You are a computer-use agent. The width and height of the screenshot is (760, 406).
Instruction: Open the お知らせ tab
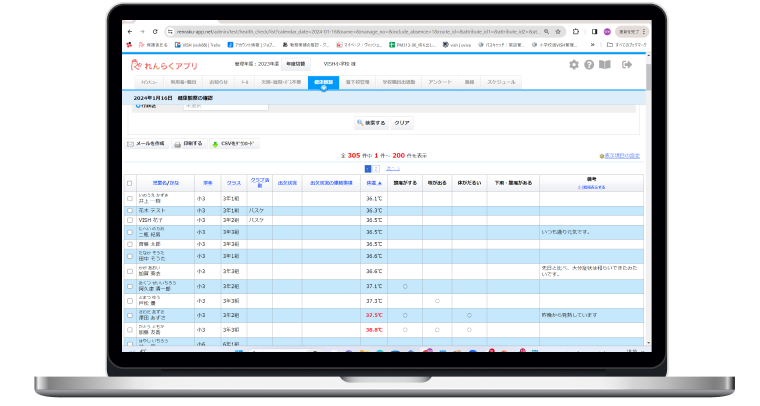[219, 82]
